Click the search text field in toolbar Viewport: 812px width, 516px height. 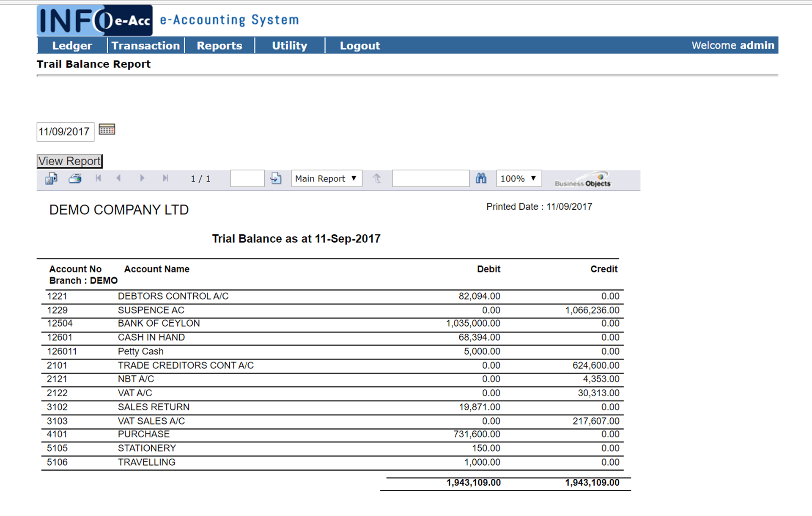pos(431,178)
